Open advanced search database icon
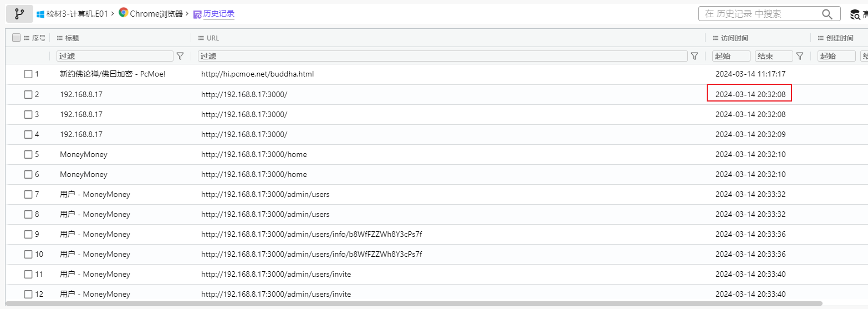Screen dimensions: 868x309 855,14
